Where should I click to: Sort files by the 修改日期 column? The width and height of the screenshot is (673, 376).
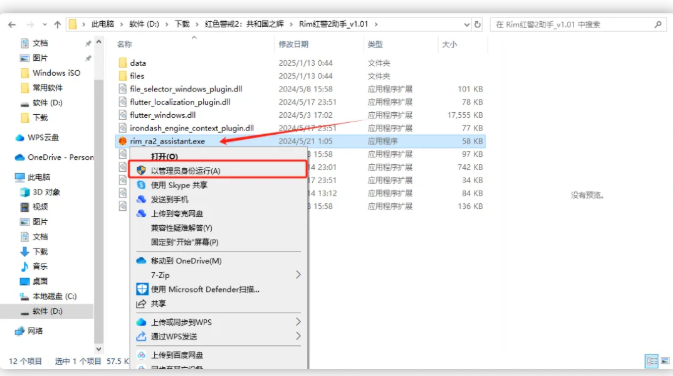point(294,44)
